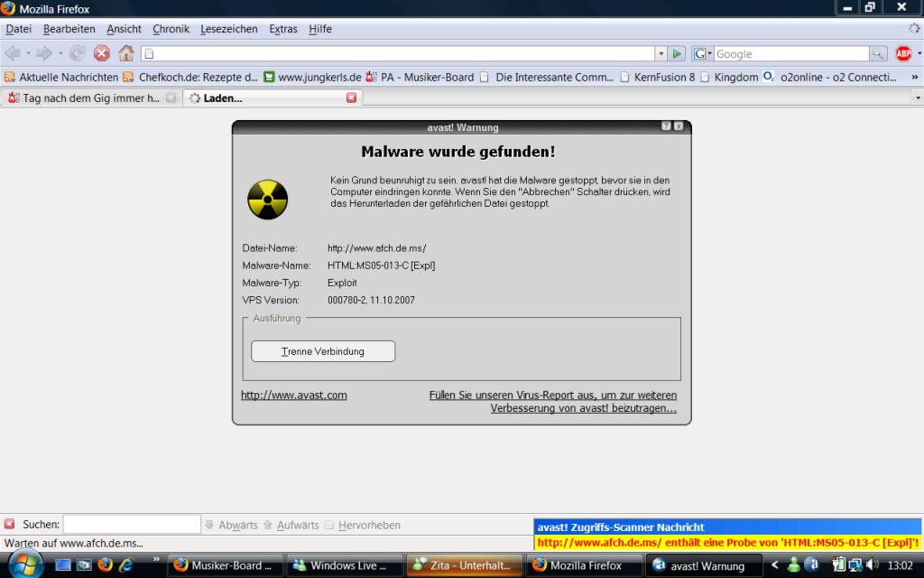The height and width of the screenshot is (578, 924).
Task: Open the Bearbeiten menu
Action: coord(69,29)
